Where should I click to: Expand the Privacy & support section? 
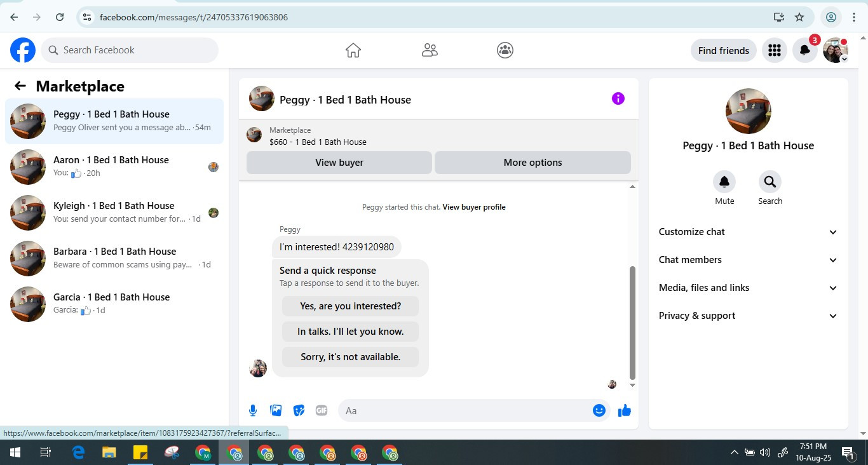749,316
